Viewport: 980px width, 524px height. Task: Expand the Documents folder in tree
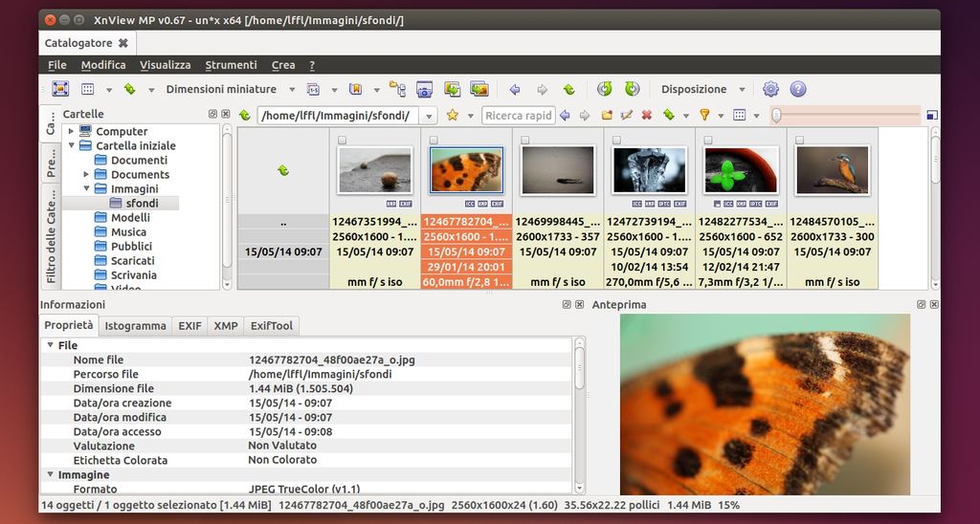87,174
